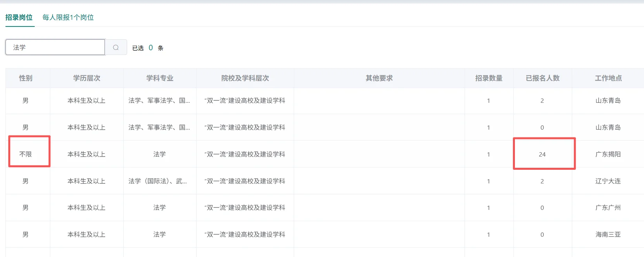This screenshot has height=257, width=644.
Task: Select the 海南三亚 position row
Action: pos(325,234)
